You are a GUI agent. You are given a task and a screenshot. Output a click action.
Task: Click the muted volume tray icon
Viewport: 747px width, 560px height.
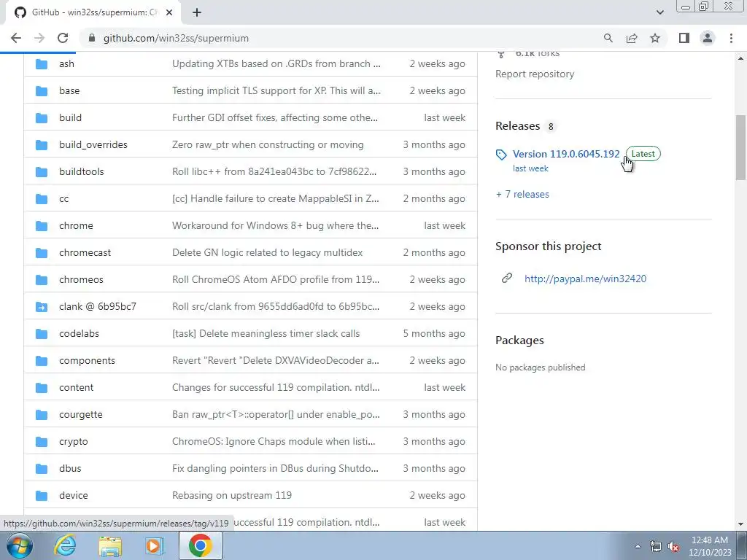point(673,547)
